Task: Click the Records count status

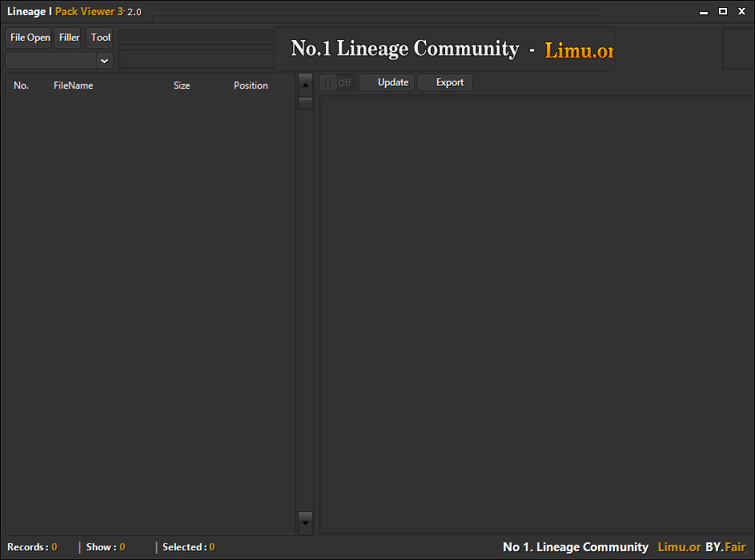Action: [32, 547]
